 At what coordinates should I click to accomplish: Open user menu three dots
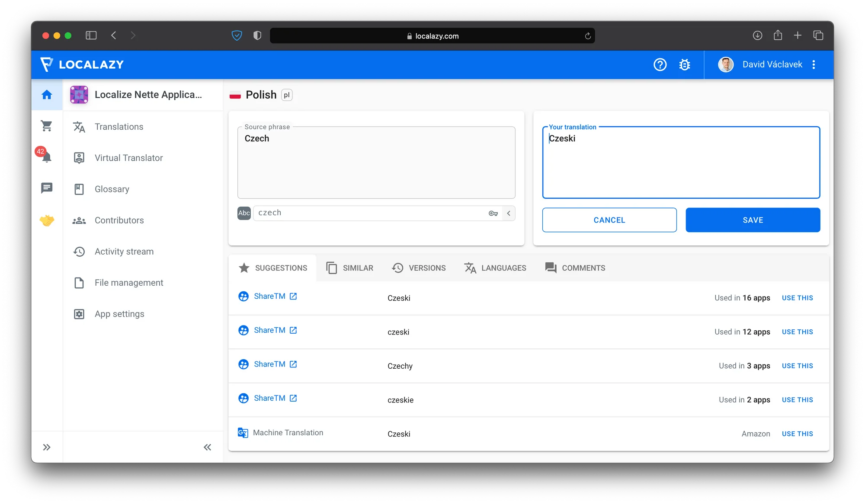pyautogui.click(x=814, y=65)
